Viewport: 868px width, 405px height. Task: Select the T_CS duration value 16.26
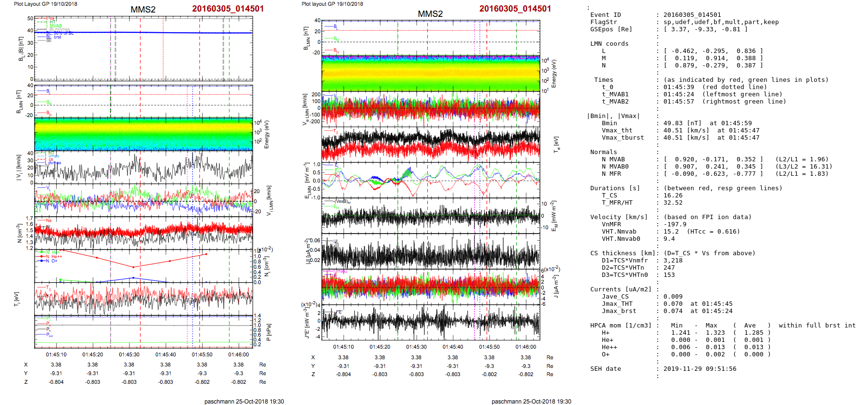click(x=673, y=196)
